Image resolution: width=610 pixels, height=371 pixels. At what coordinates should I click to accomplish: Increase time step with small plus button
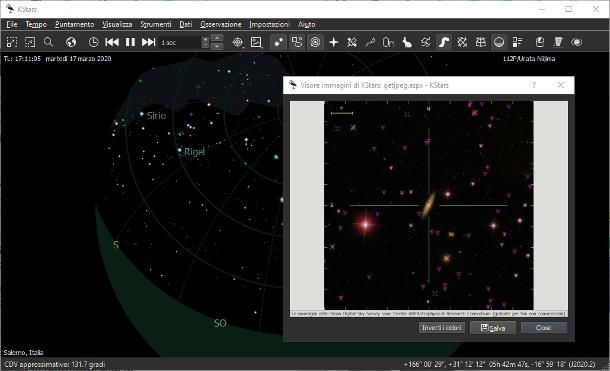tap(205, 39)
